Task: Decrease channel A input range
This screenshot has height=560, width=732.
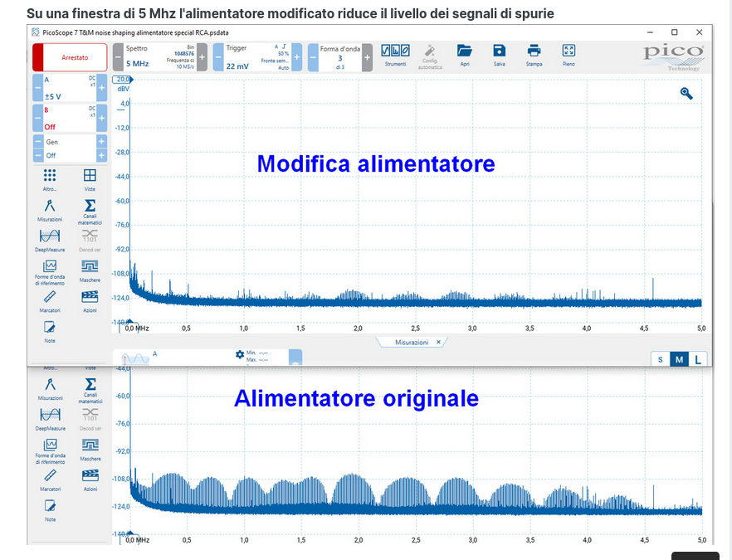Action: point(38,88)
